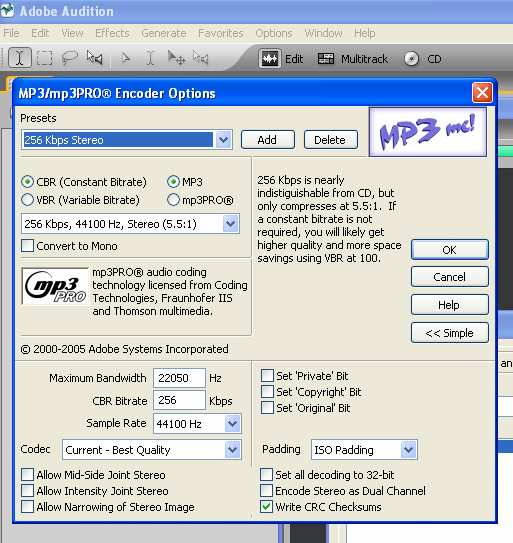This screenshot has width=513, height=543.
Task: Close the Encoder Options dialog
Action: pyautogui.click(x=482, y=92)
